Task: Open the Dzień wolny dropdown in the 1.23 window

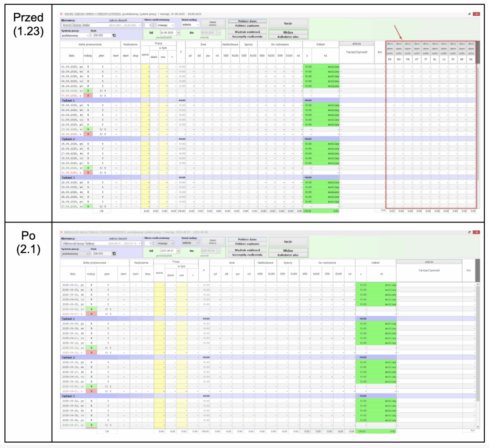Action: click(x=197, y=24)
